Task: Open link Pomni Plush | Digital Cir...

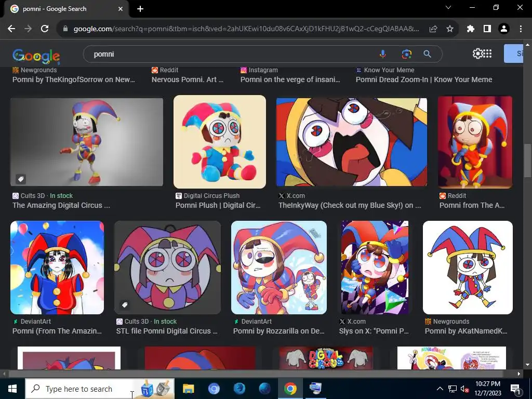Action: click(x=218, y=205)
